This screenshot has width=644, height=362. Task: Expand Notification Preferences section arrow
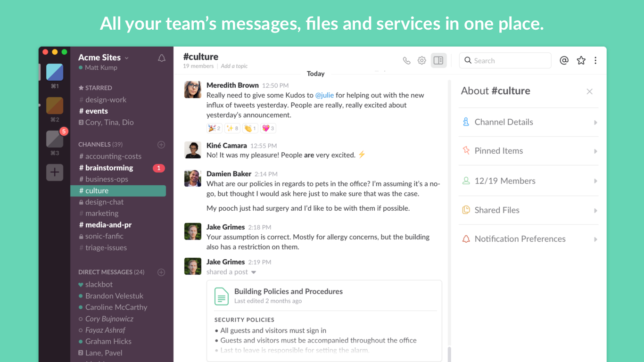click(x=595, y=239)
